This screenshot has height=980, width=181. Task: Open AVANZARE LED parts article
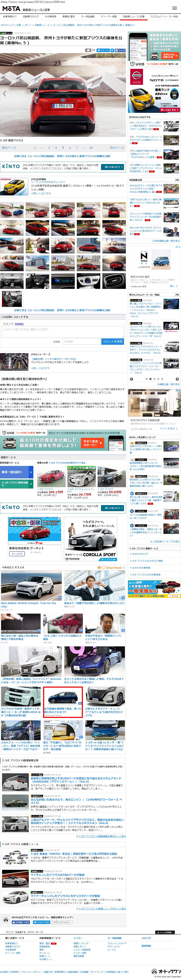[75, 780]
